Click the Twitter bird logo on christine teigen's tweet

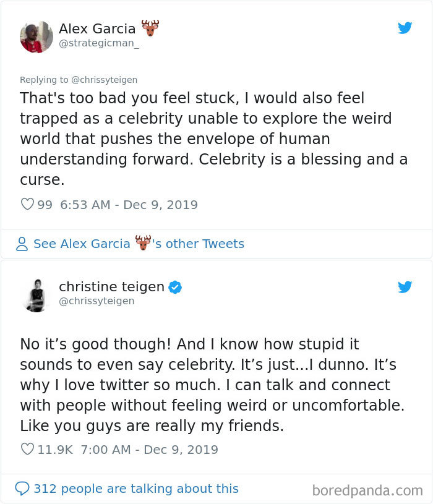tap(406, 287)
